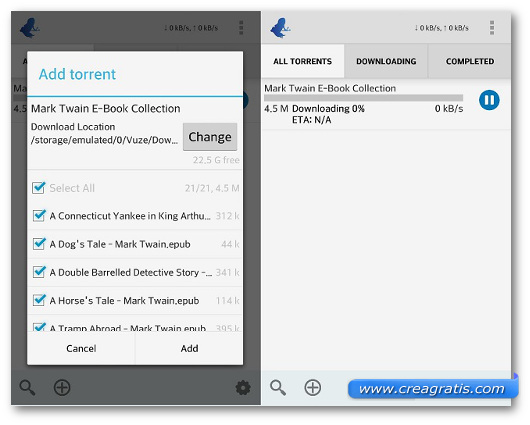This screenshot has width=530, height=425.
Task: Switch to the Completed tab
Action: click(x=470, y=61)
